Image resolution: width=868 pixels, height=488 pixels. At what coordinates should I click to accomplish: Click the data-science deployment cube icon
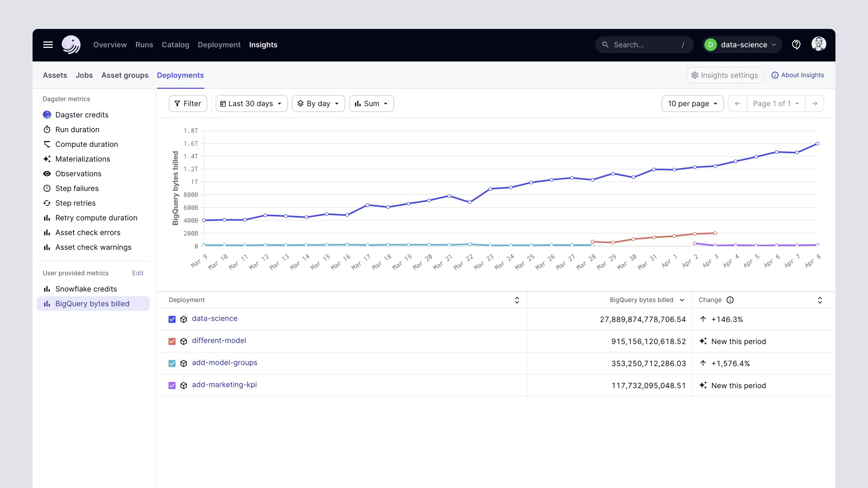(184, 319)
